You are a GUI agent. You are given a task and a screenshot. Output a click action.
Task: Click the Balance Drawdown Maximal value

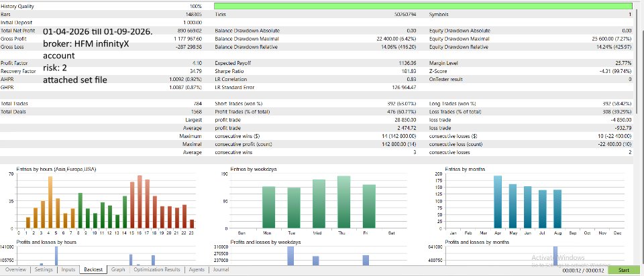396,39
